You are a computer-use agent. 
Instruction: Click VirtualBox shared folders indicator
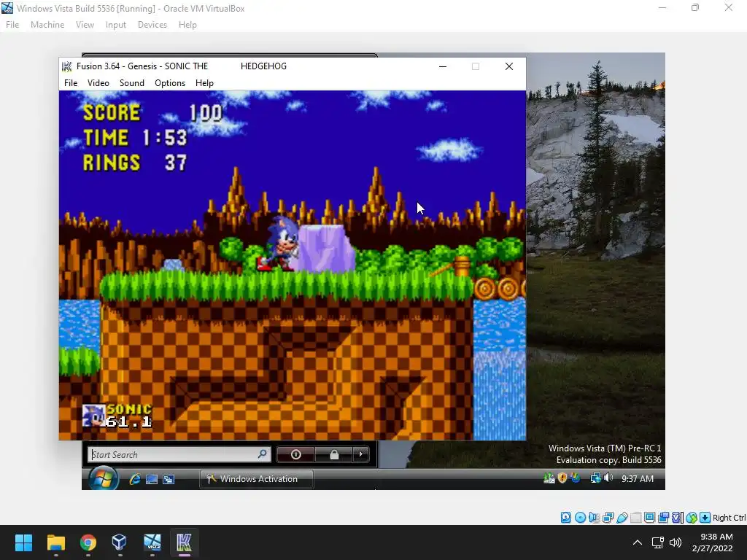point(636,518)
